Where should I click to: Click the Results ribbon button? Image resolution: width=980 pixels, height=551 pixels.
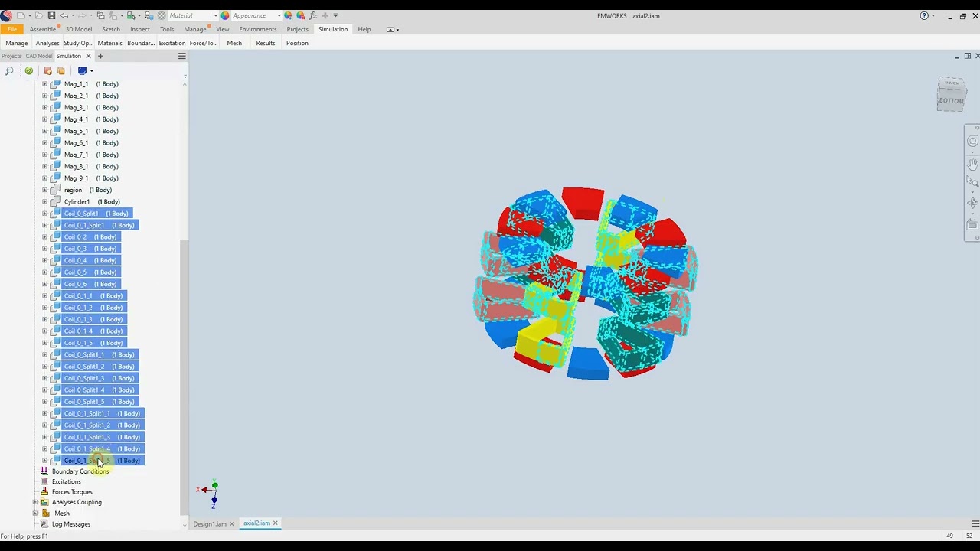pyautogui.click(x=266, y=43)
